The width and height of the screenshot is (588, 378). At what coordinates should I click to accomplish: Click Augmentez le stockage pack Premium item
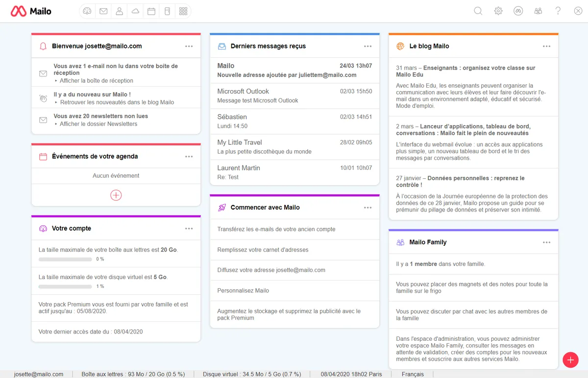click(x=289, y=314)
